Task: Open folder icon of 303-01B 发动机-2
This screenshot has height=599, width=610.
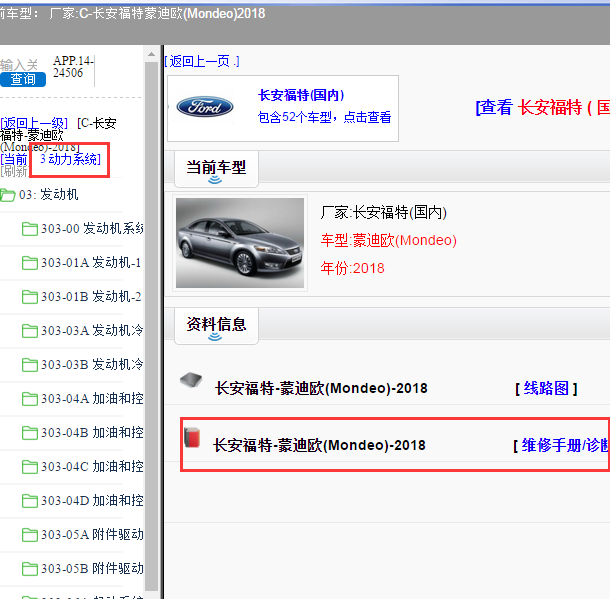Action: point(30,297)
